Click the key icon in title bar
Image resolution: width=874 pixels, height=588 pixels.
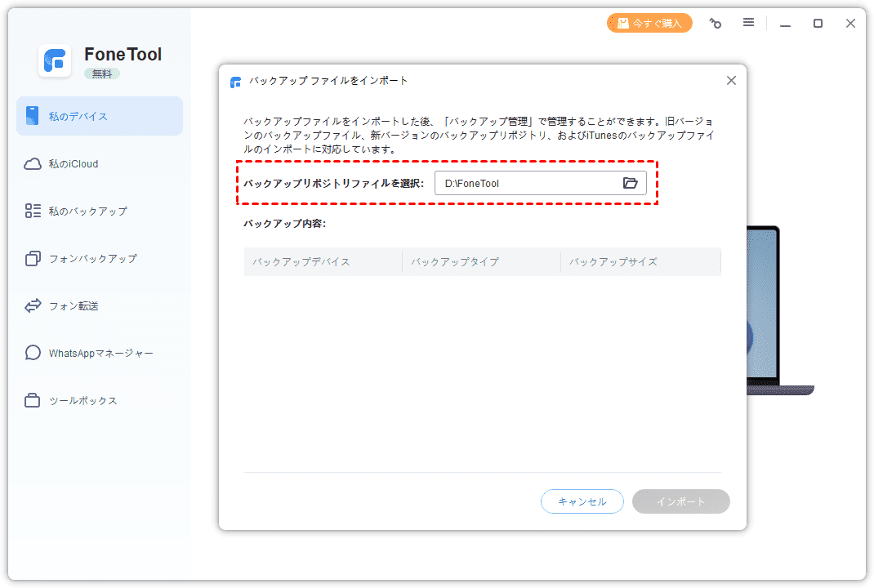pyautogui.click(x=716, y=24)
